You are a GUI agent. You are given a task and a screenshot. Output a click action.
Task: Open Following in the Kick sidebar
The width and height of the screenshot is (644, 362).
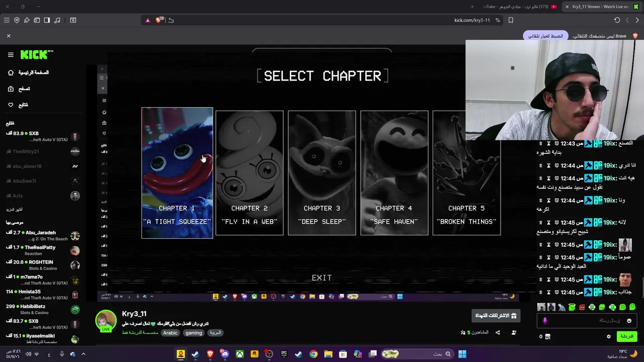18,105
